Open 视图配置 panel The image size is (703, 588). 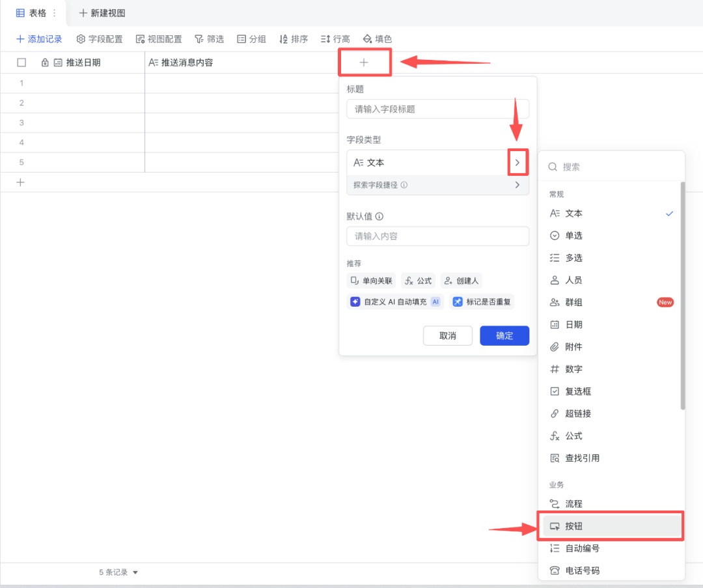159,39
